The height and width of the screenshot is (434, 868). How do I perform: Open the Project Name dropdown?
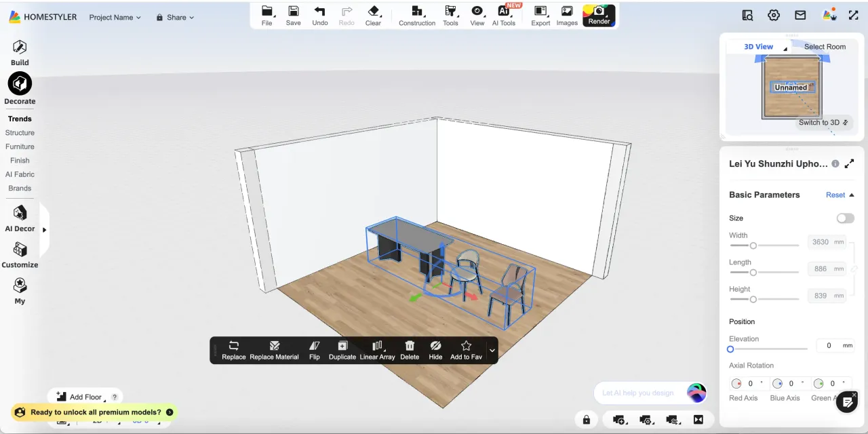pos(115,18)
